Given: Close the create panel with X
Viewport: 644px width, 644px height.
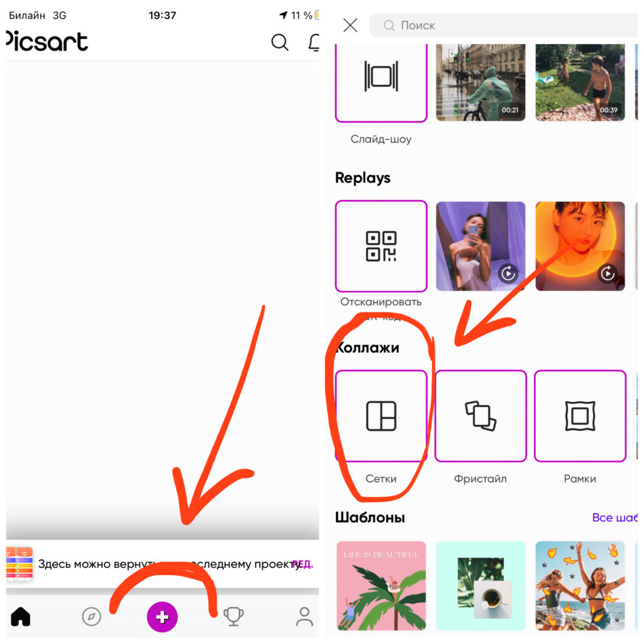Looking at the screenshot, I should [x=350, y=25].
